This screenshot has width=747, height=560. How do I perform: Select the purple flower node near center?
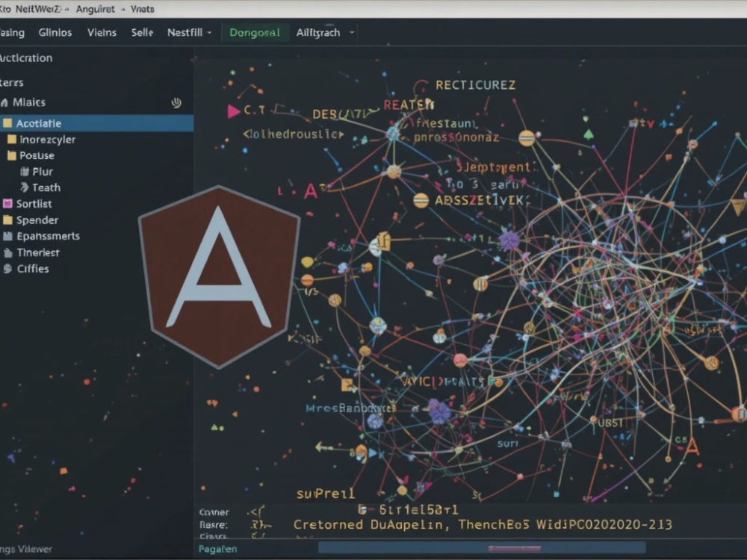[x=509, y=241]
